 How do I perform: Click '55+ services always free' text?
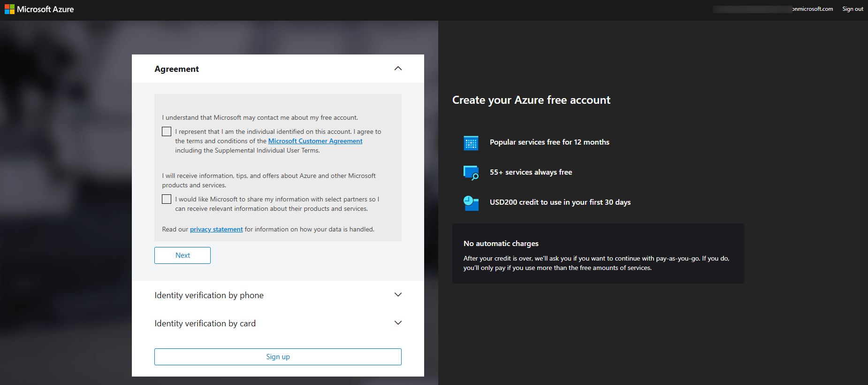coord(531,172)
